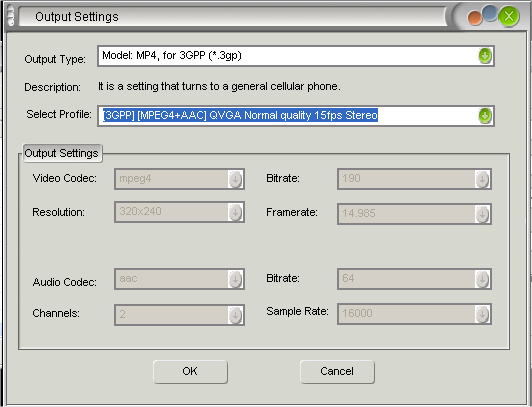Open the Select Profile dropdown arrow
532x407 pixels.
pyautogui.click(x=485, y=116)
